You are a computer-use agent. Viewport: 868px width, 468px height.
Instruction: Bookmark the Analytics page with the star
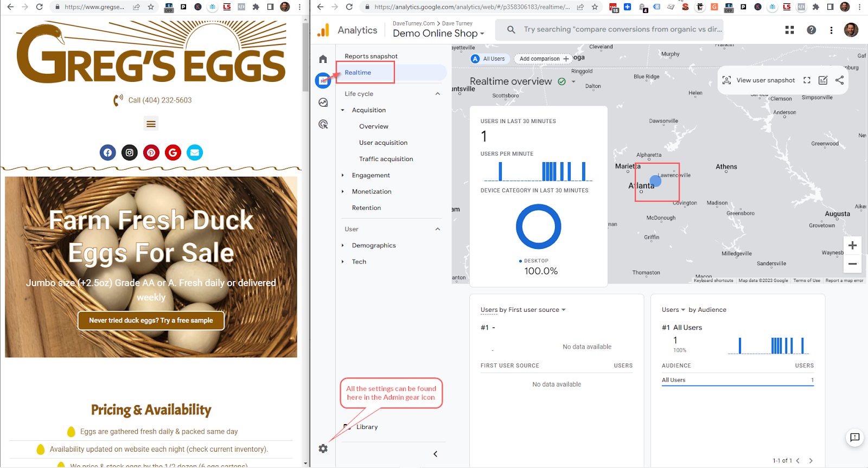coord(595,7)
